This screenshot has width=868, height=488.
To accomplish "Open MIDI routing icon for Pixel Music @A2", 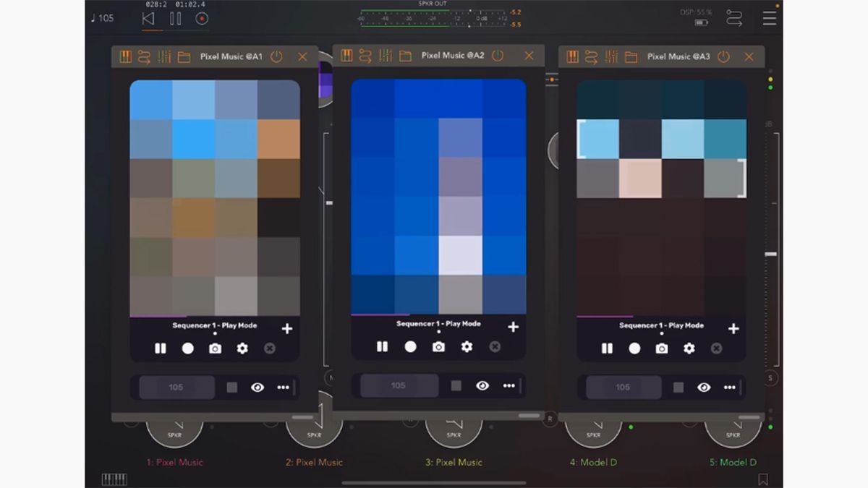I will 365,55.
